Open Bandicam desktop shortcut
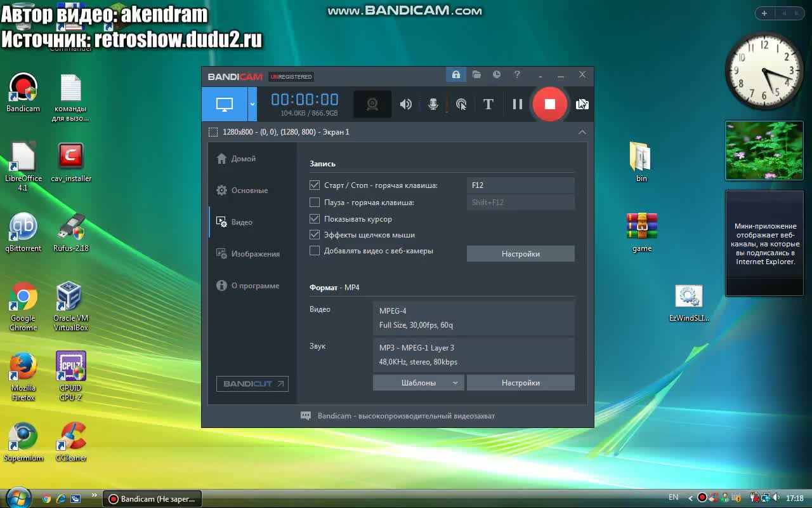Screen dimensions: 812x508 23,93
